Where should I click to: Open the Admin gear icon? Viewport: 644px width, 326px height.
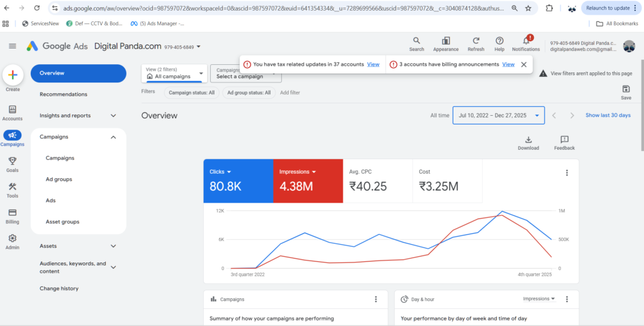pos(13,239)
